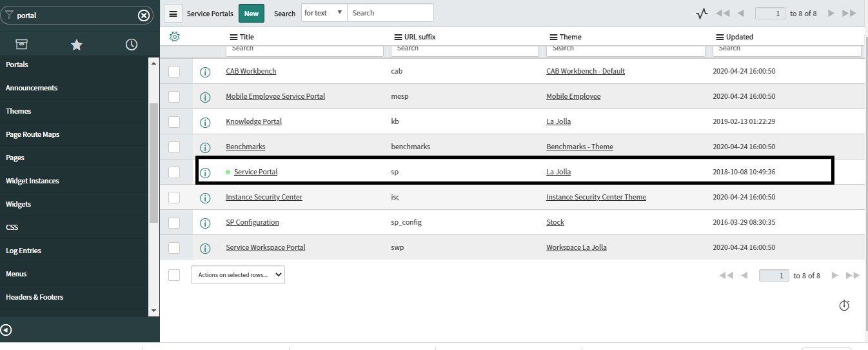Tick the SP Configuration row checkbox
This screenshot has width=868, height=350.
pos(174,223)
